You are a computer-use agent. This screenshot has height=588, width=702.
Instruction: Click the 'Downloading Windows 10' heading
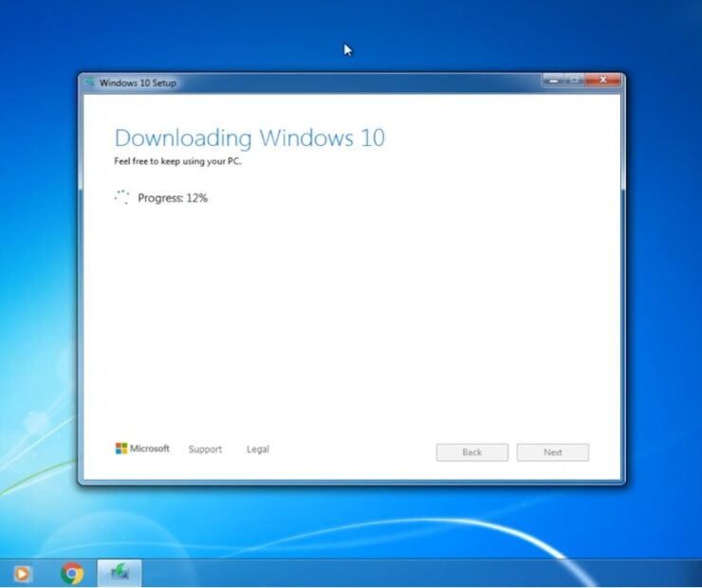[x=249, y=138]
